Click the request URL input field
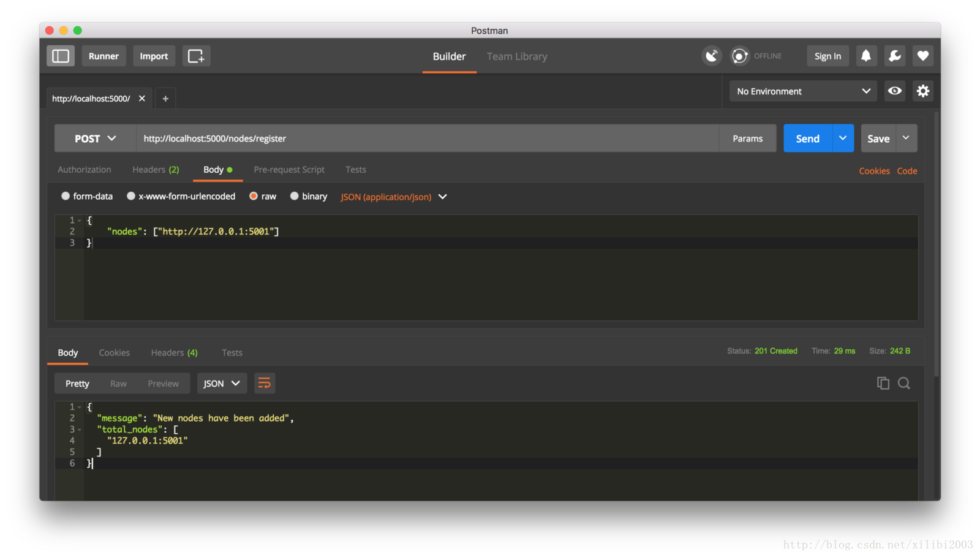 point(427,138)
